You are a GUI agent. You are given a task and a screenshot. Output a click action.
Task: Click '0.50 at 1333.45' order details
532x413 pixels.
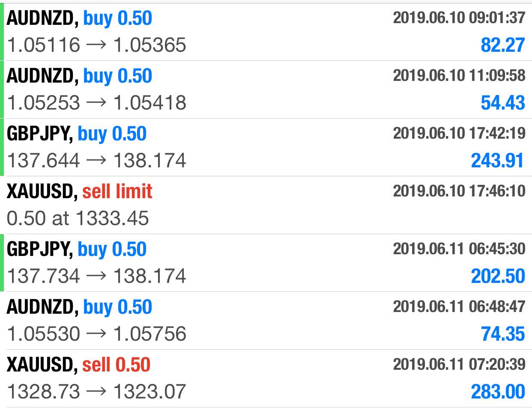78,218
